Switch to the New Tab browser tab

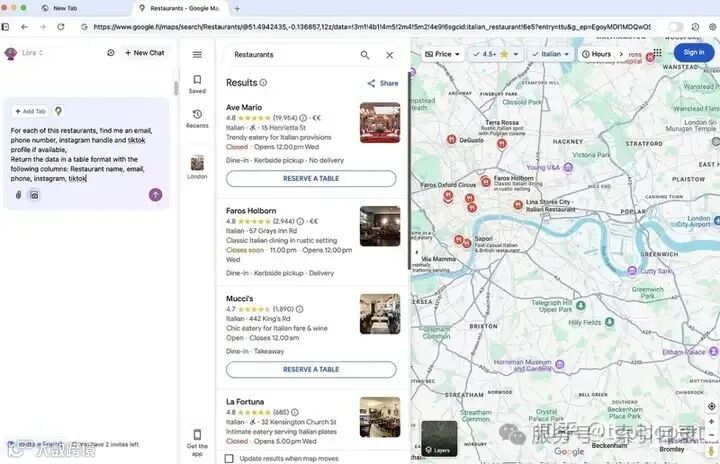coord(64,8)
